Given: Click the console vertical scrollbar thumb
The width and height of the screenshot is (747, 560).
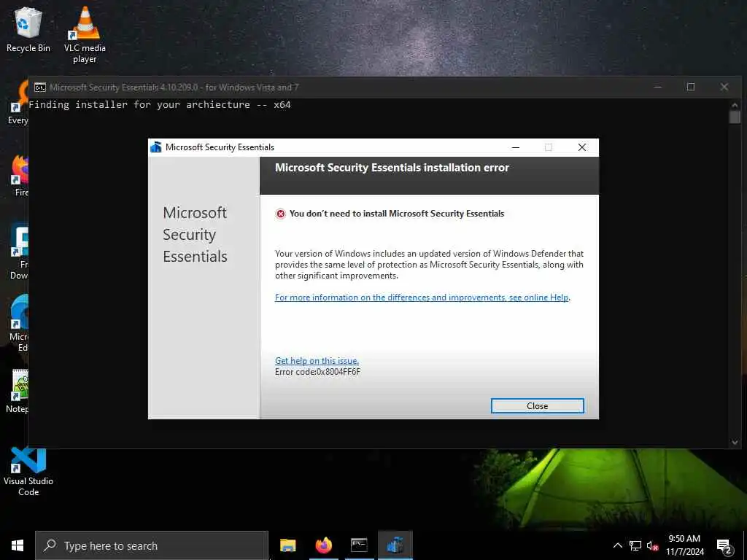Looking at the screenshot, I should coord(735,117).
